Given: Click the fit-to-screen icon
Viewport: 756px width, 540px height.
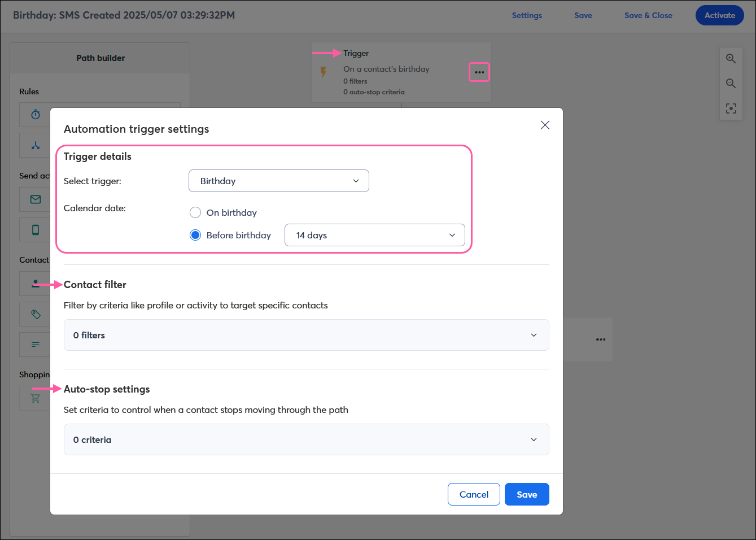Looking at the screenshot, I should coord(731,108).
